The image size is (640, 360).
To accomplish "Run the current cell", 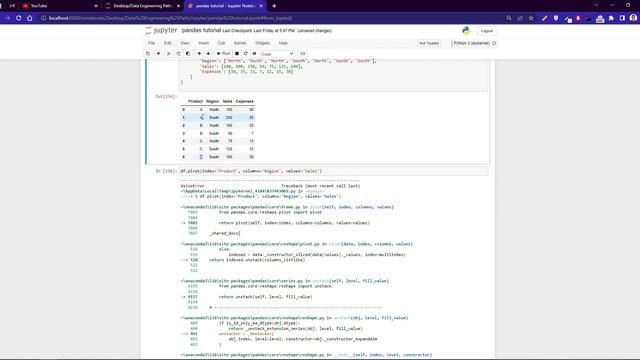I will [x=223, y=53].
